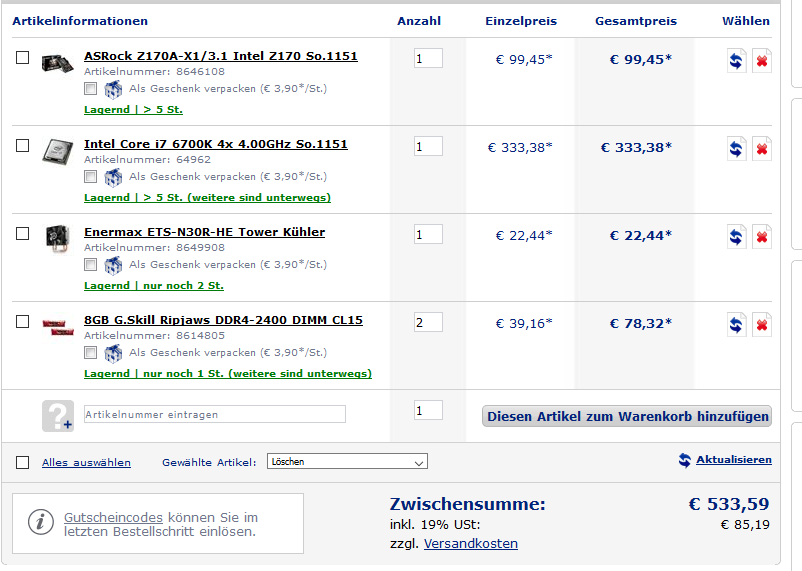Open the ASRock mainboard product thumbnail

(57, 62)
